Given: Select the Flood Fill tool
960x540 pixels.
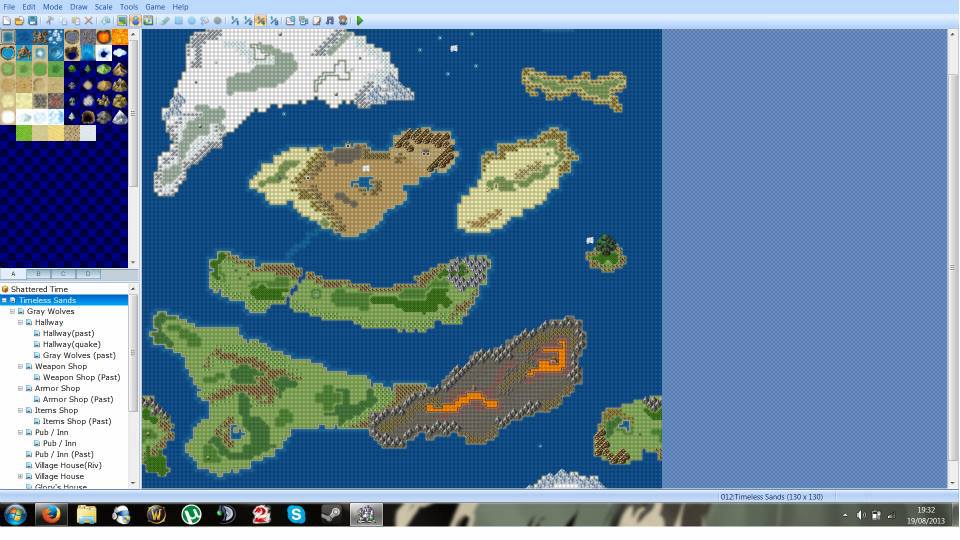Looking at the screenshot, I should click(204, 20).
